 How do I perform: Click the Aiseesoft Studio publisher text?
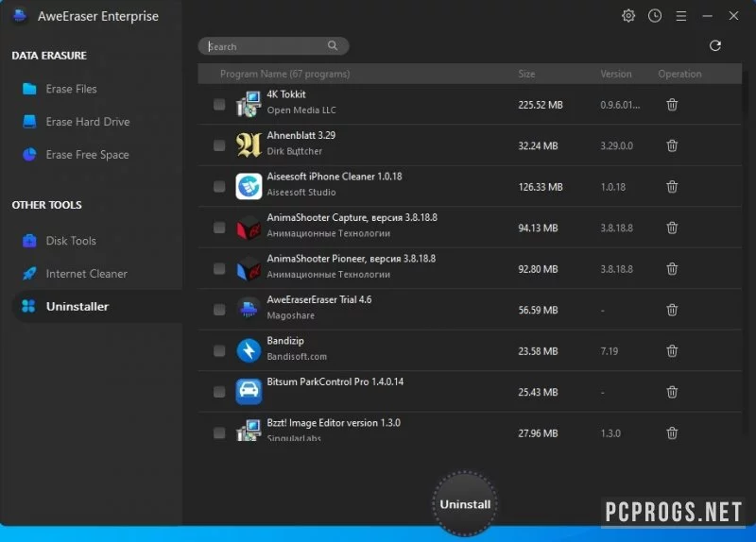301,193
